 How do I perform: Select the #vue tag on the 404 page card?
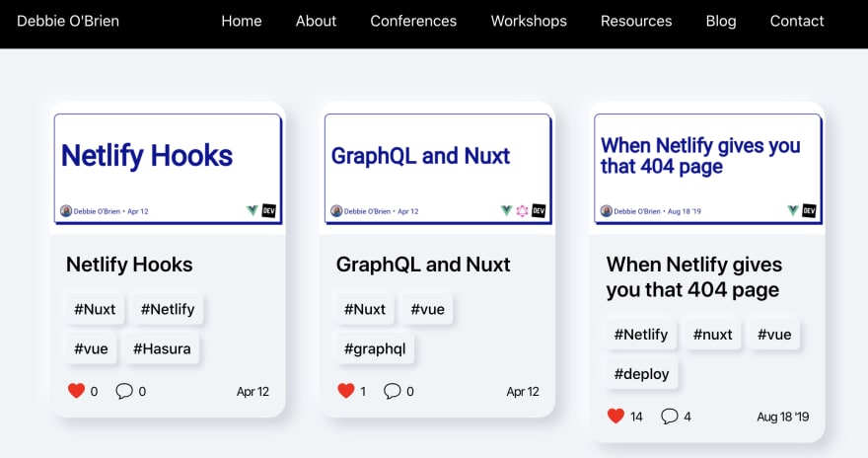click(774, 335)
